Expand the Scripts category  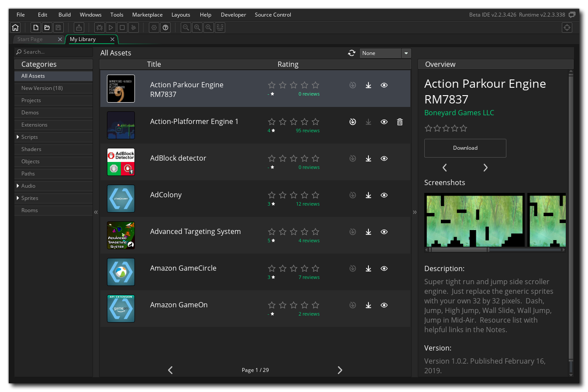coord(18,137)
